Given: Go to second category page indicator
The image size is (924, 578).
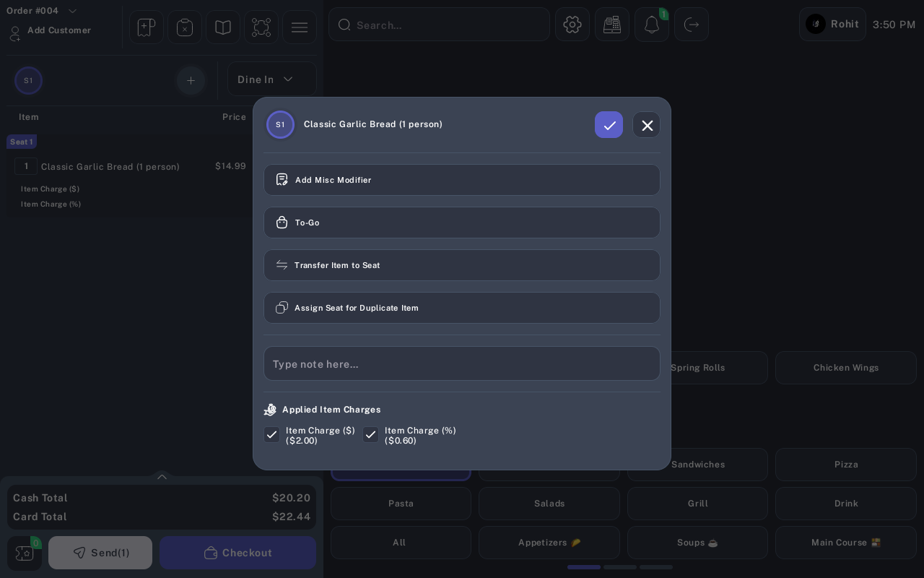Looking at the screenshot, I should [x=620, y=567].
